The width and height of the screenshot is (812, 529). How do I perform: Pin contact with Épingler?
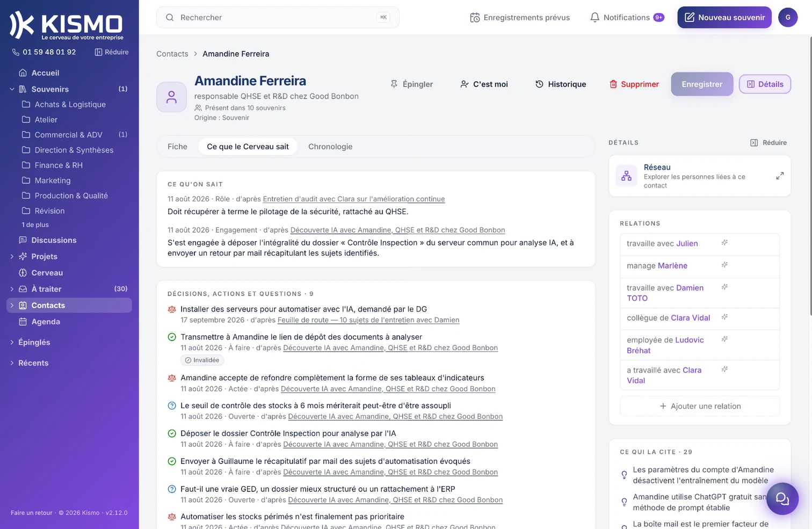pyautogui.click(x=411, y=84)
